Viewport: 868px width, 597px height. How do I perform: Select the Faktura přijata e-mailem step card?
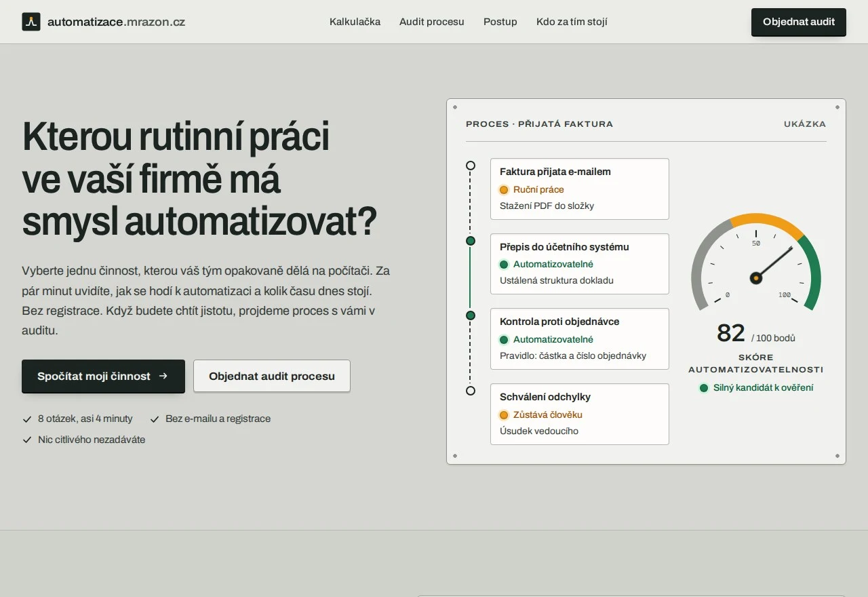point(580,189)
